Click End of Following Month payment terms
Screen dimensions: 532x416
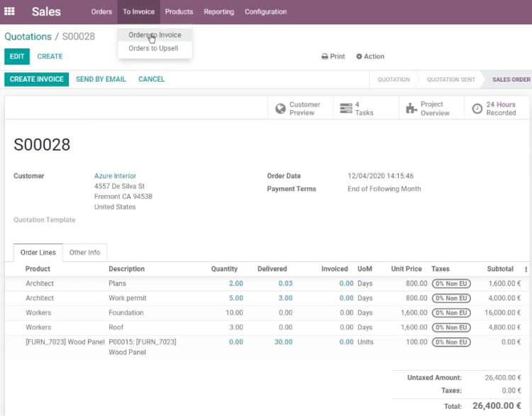(x=384, y=189)
